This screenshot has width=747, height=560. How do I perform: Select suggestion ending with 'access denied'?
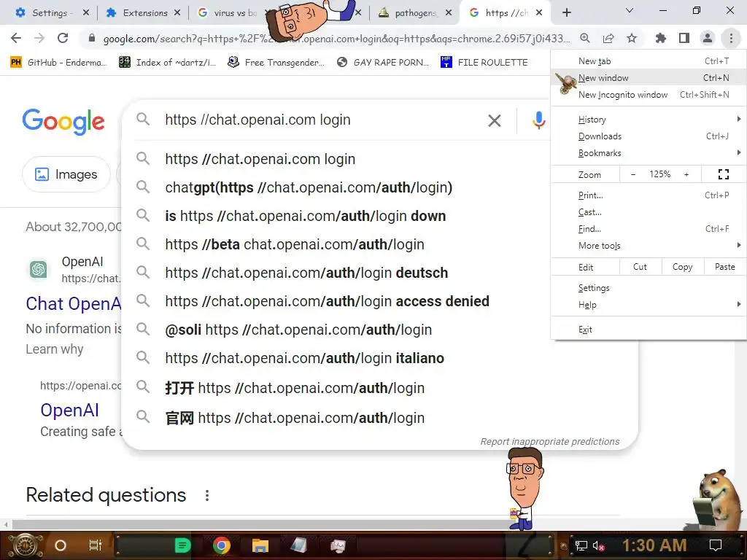(327, 301)
